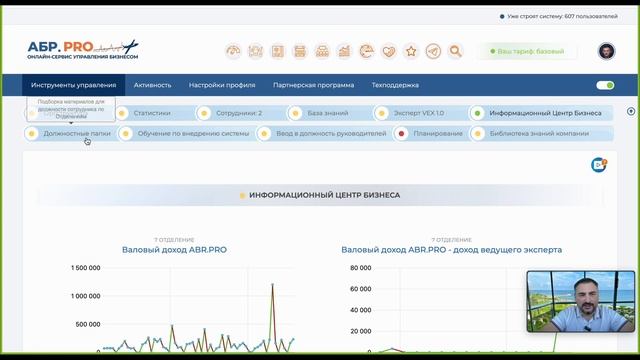Click the 80 000 axis label
640x360 pixels.
360,268
